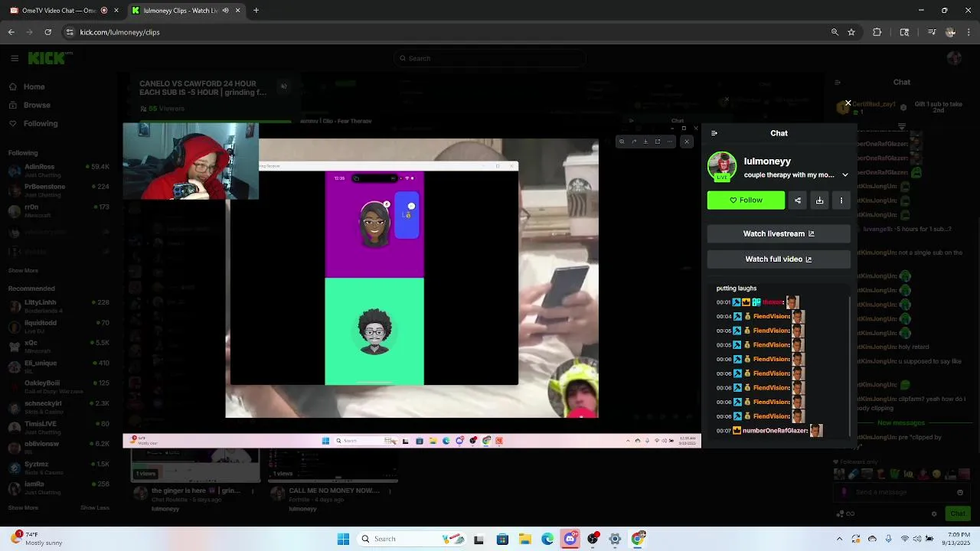Open Task View from the taskbar
The image size is (980, 551).
pyautogui.click(x=479, y=539)
